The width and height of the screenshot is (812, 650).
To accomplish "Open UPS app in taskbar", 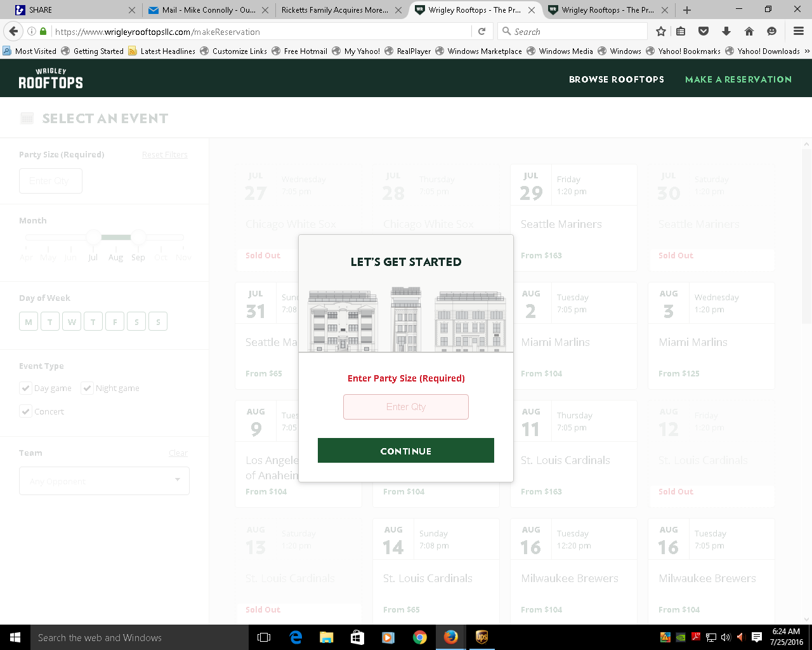I will [481, 637].
